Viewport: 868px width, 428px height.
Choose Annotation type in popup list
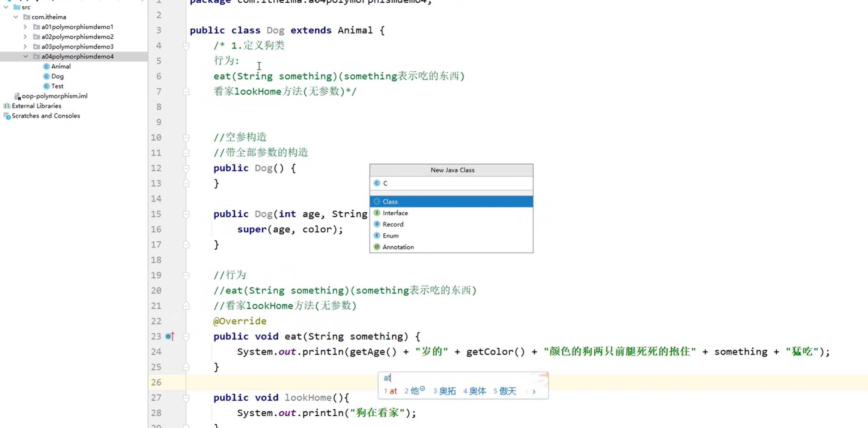click(x=398, y=247)
